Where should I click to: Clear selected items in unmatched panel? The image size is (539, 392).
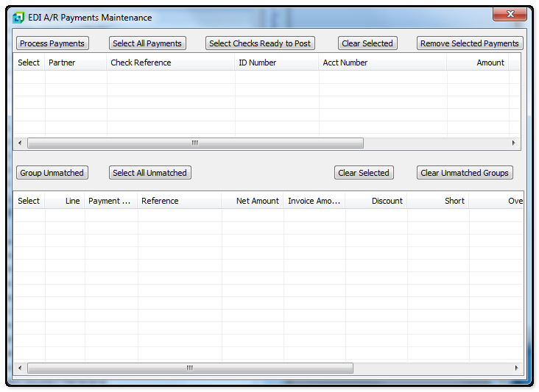click(x=364, y=173)
